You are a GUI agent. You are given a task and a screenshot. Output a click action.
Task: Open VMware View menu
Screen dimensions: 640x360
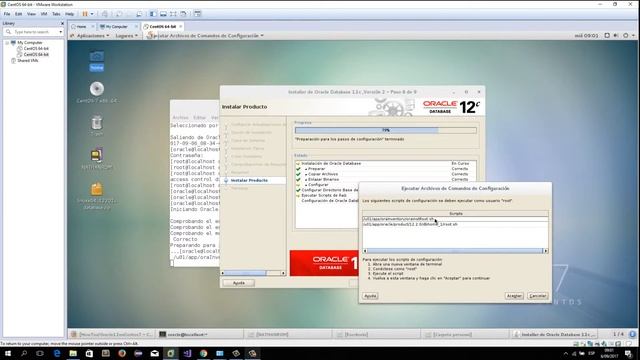pos(31,14)
